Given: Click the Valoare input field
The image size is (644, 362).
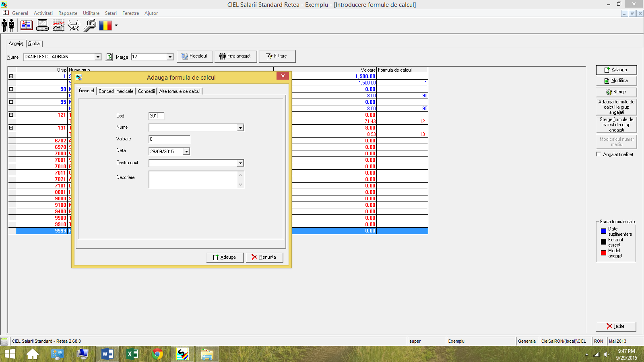Looking at the screenshot, I should click(169, 139).
